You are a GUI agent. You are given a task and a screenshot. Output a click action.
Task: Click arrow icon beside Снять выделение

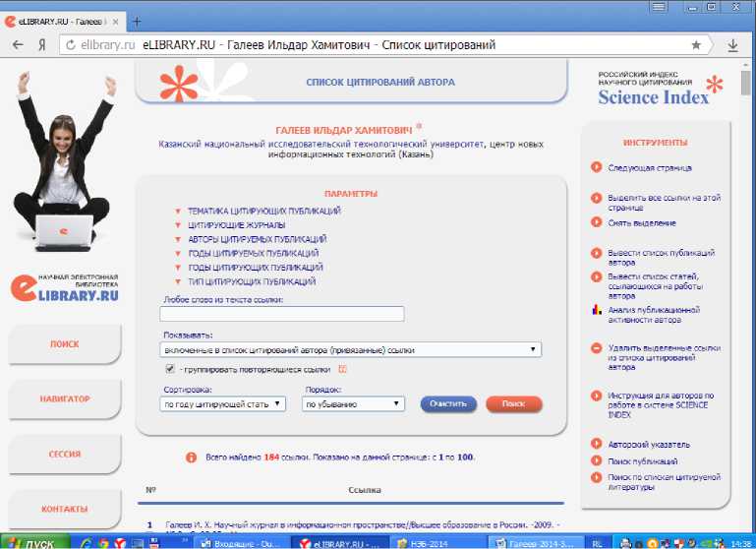597,222
